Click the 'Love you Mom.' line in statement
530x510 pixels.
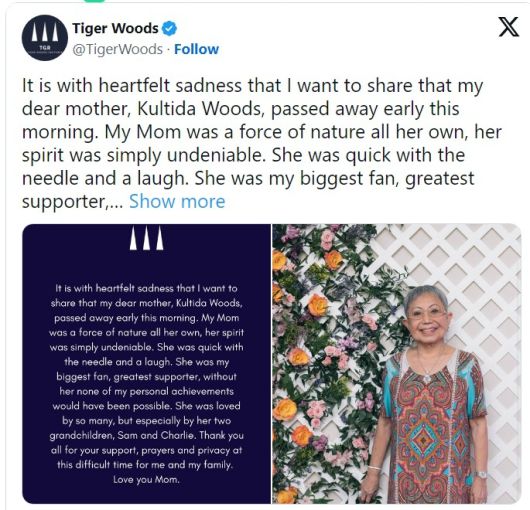(146, 480)
